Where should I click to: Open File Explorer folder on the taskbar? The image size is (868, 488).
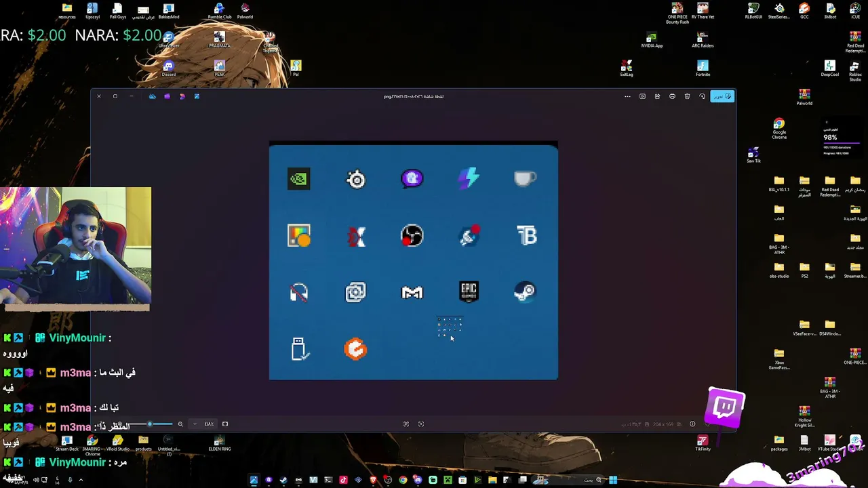492,480
